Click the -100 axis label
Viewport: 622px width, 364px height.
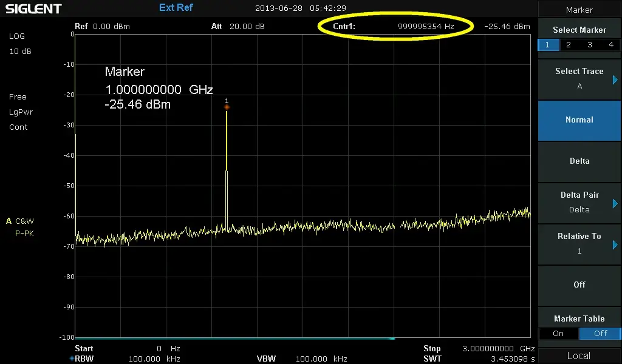click(67, 337)
